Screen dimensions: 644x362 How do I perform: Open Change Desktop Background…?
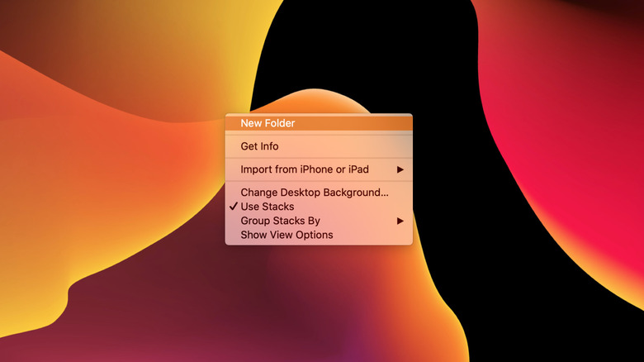click(x=319, y=192)
